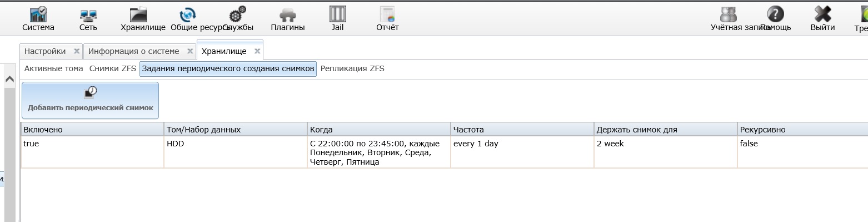Select the schedule cell 'С 22:00:00 по 23:45:00'
The height and width of the screenshot is (222, 868).
(x=379, y=152)
